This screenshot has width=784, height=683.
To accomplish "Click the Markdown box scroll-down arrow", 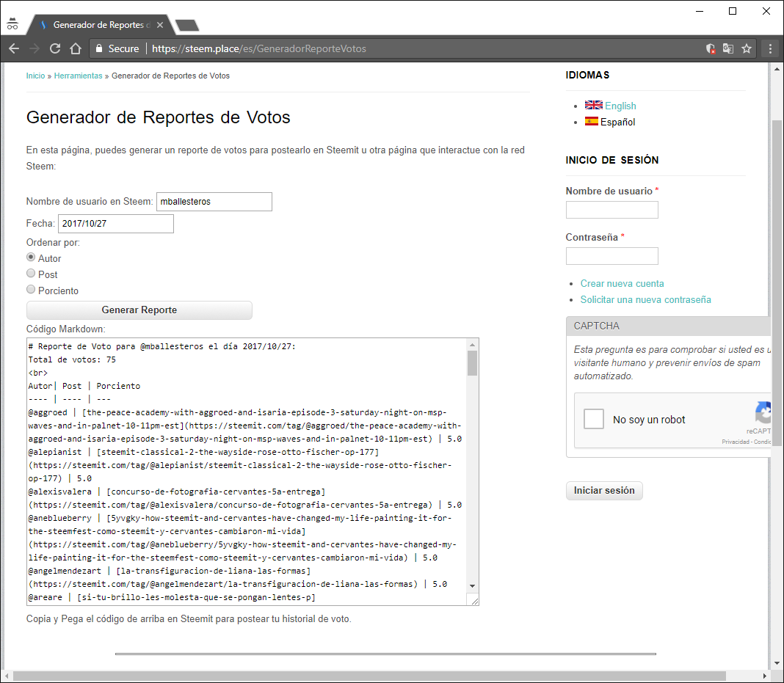I will pyautogui.click(x=472, y=586).
